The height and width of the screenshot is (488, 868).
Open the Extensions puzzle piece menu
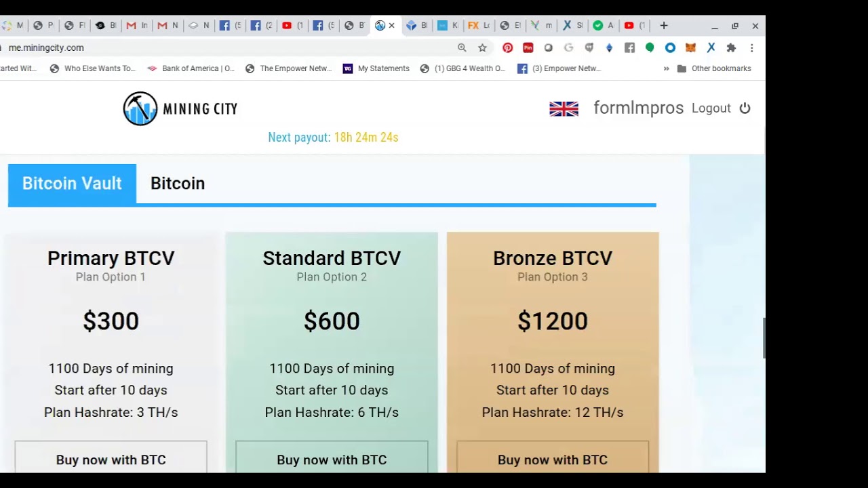pos(731,47)
